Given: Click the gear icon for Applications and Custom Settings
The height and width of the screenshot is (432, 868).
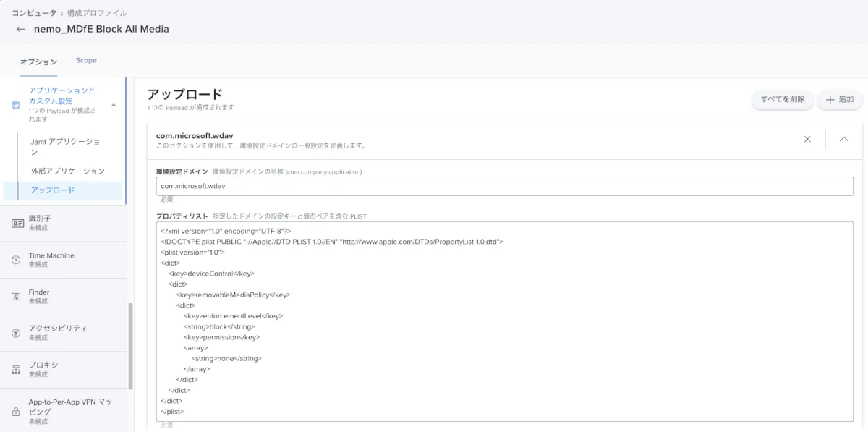Looking at the screenshot, I should tap(16, 105).
